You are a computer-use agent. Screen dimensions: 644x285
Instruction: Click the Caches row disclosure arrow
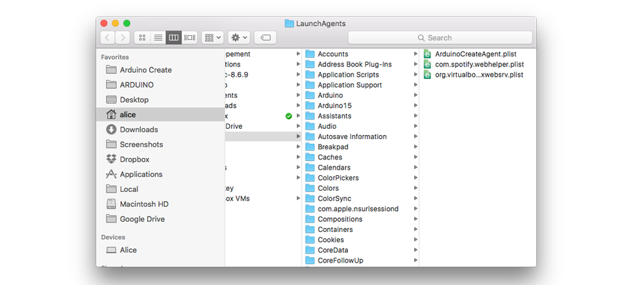coord(416,157)
